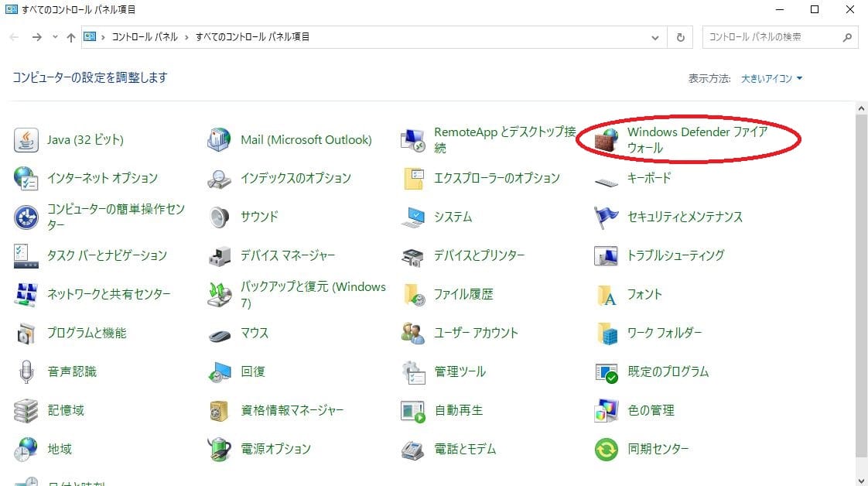Click the 音声認識 microphone icon
This screenshot has width=868, height=486.
pos(26,372)
